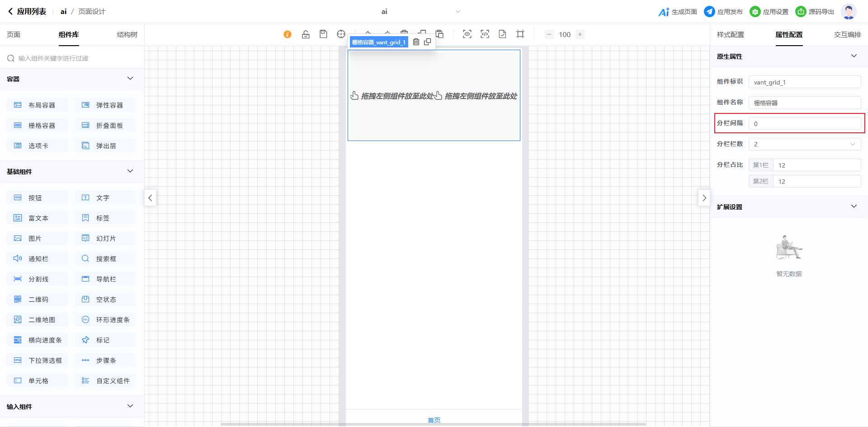Screen dimensions: 868x427
Task: Click the 源码导出 button
Action: 815,12
